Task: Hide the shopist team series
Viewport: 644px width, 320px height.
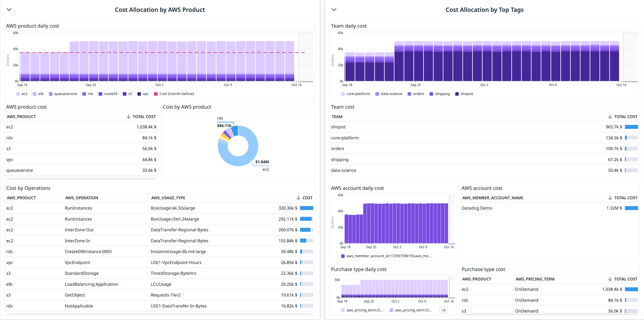Action: coord(464,94)
